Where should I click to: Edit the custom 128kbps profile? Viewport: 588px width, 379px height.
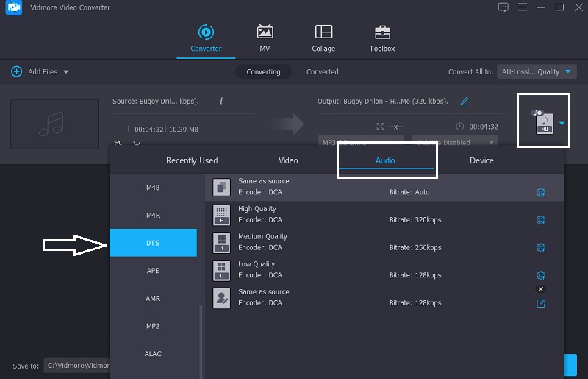pos(541,303)
